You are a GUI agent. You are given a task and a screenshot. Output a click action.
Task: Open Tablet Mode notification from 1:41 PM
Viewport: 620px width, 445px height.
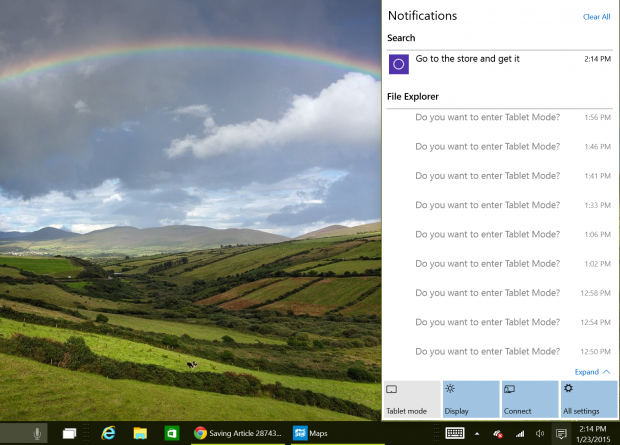[500, 176]
